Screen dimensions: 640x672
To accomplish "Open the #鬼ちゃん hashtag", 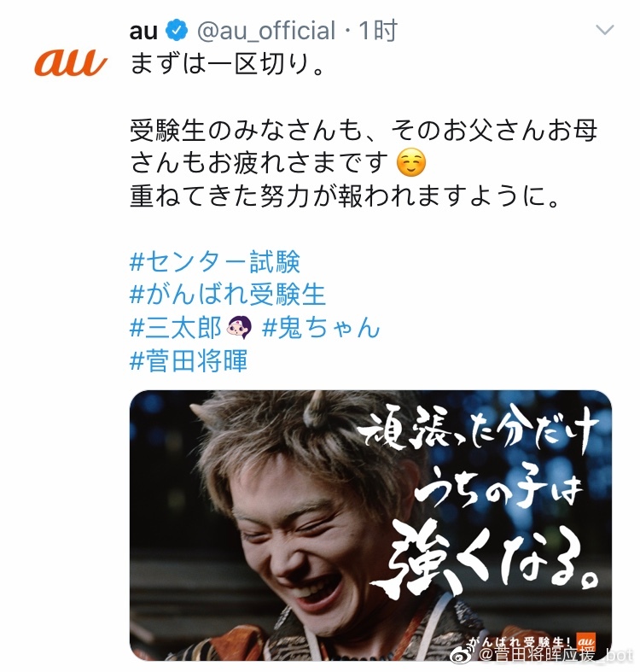I will tap(321, 327).
